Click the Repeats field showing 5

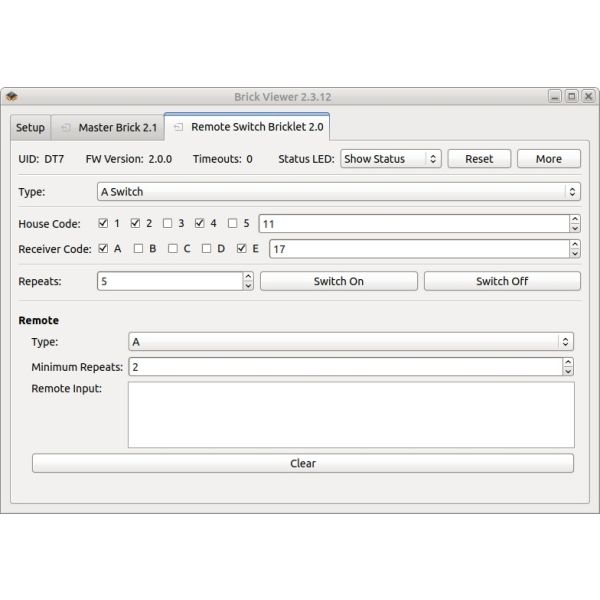[x=170, y=281]
